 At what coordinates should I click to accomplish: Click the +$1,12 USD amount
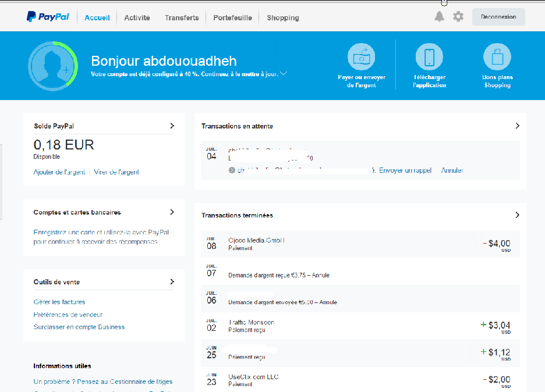click(496, 354)
